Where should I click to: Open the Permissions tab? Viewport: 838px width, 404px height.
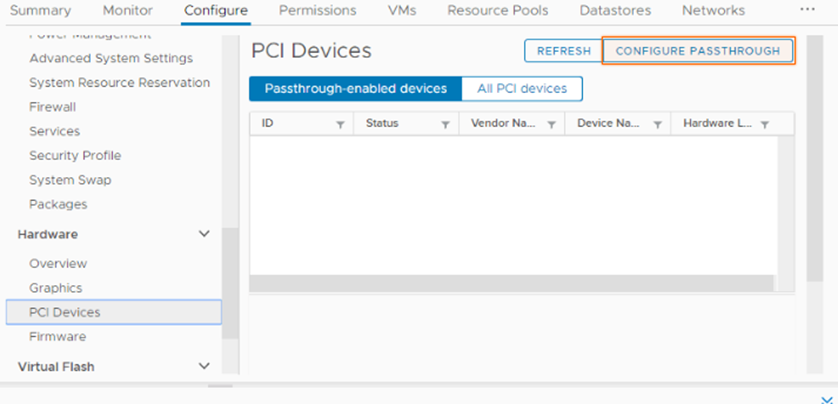(x=317, y=11)
